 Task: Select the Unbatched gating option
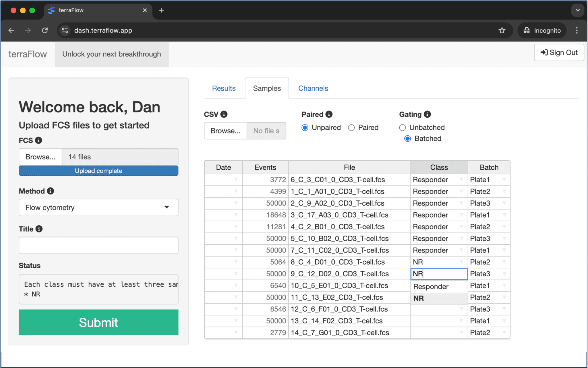coord(403,128)
